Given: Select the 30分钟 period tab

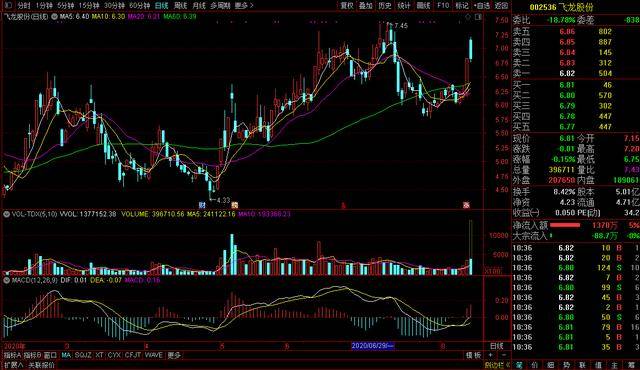Looking at the screenshot, I should point(114,5).
